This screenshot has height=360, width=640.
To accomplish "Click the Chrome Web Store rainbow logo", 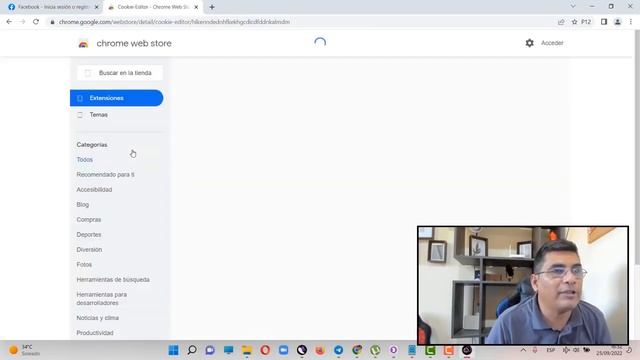I will 83,43.
